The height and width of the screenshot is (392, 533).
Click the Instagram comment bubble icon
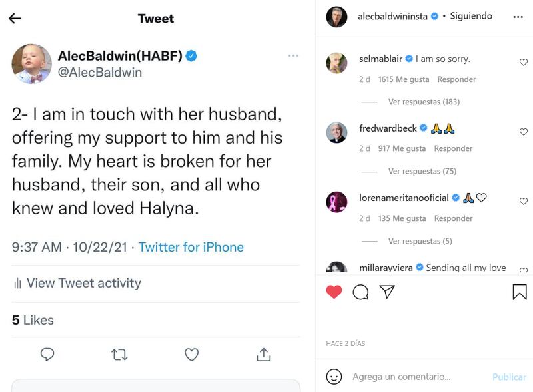(x=360, y=292)
